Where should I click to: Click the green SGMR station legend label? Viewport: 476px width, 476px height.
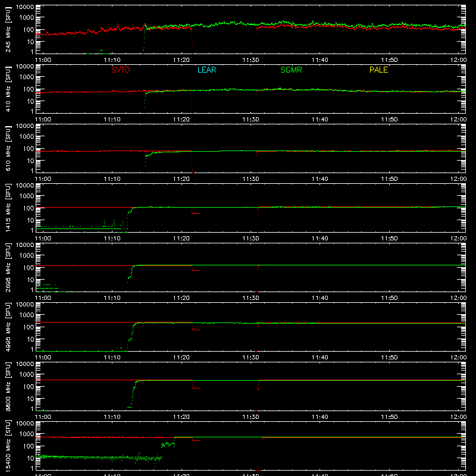(291, 70)
